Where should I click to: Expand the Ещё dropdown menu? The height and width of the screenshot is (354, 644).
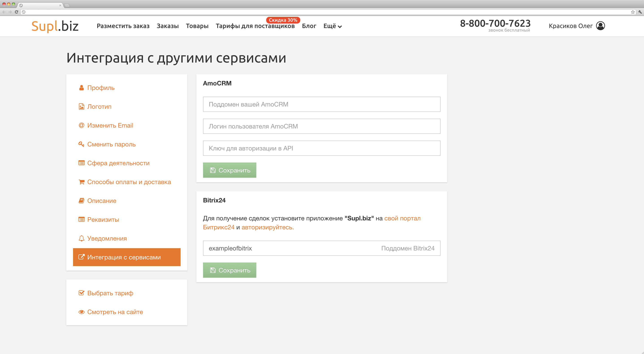[333, 26]
